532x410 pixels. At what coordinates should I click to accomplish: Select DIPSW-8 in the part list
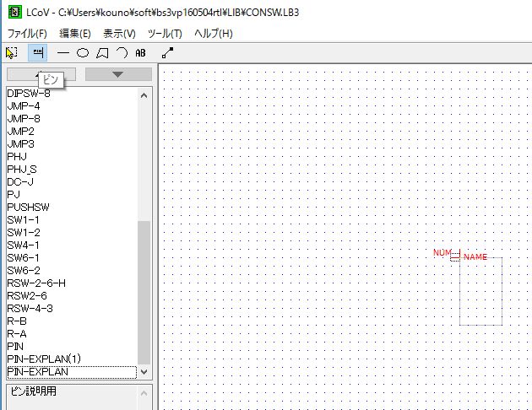tap(72, 93)
